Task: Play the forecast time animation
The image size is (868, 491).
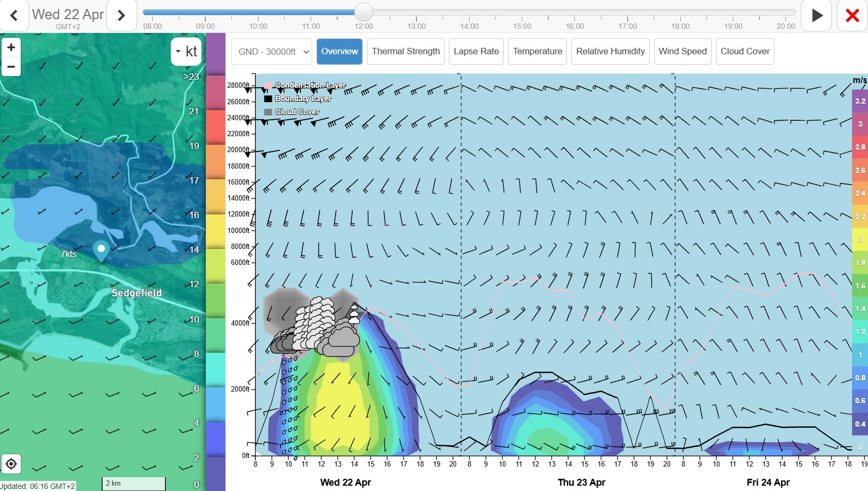Action: pyautogui.click(x=817, y=15)
